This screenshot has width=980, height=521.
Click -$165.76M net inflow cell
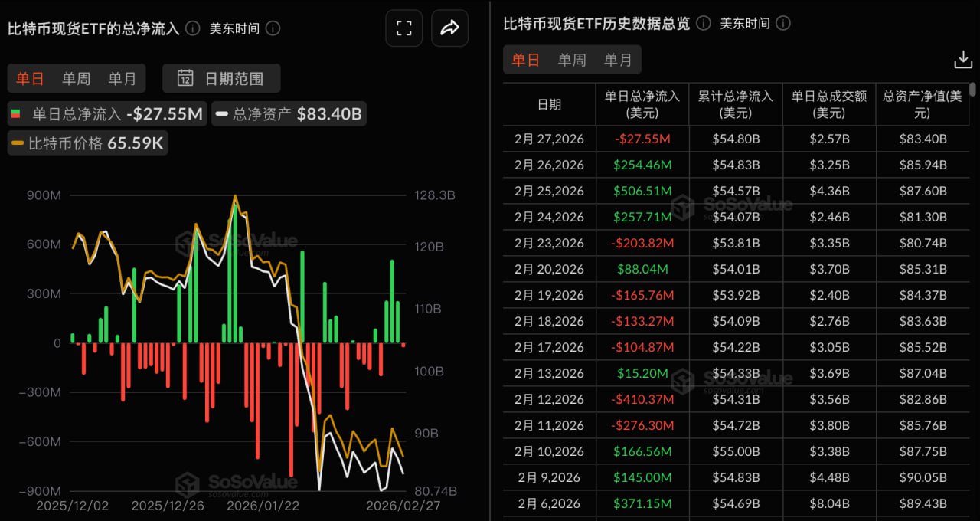pos(642,295)
